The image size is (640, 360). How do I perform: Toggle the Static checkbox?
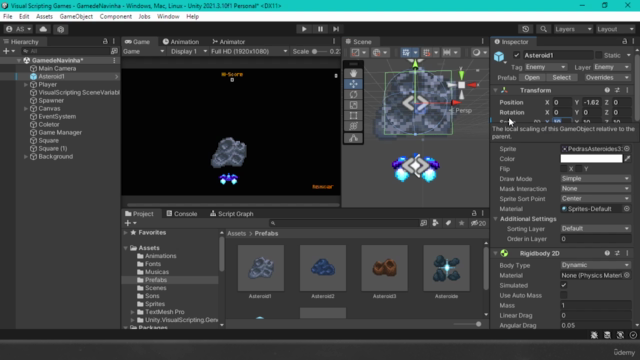pyautogui.click(x=598, y=55)
